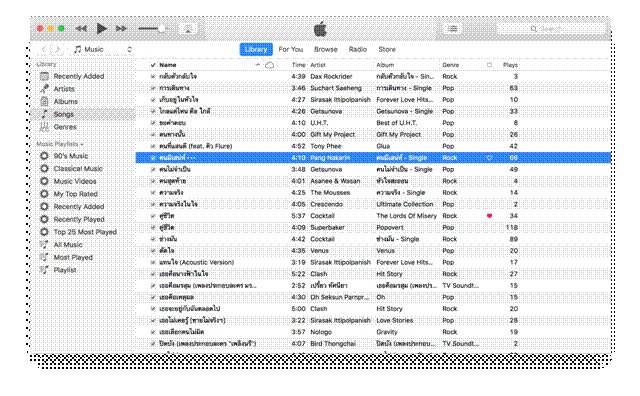Open the Most Played playlist
The image size is (640, 396).
[x=73, y=257]
